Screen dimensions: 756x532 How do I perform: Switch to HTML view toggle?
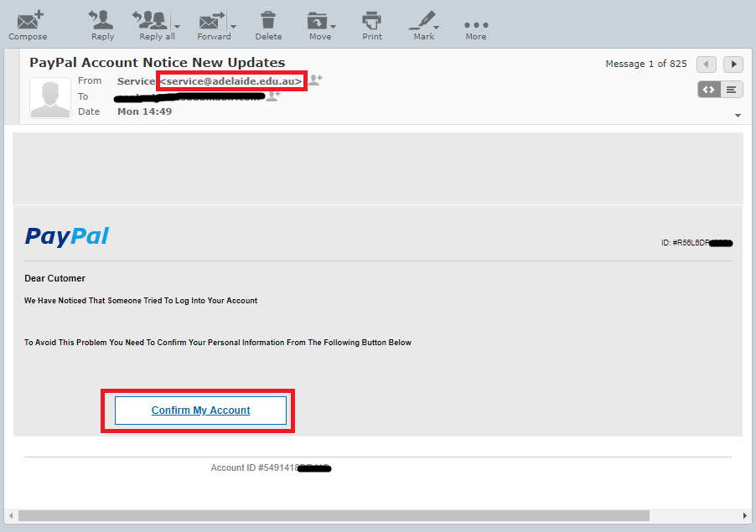[709, 90]
